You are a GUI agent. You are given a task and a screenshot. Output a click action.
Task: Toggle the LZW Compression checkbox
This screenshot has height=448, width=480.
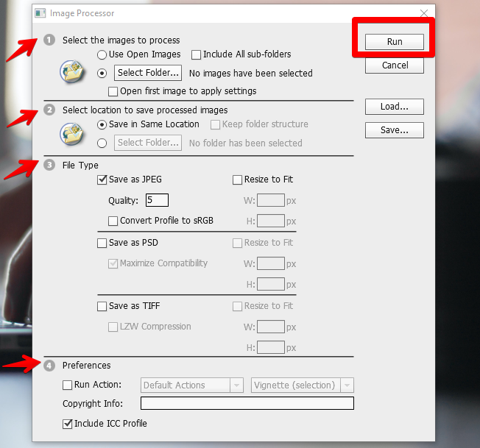coord(113,327)
